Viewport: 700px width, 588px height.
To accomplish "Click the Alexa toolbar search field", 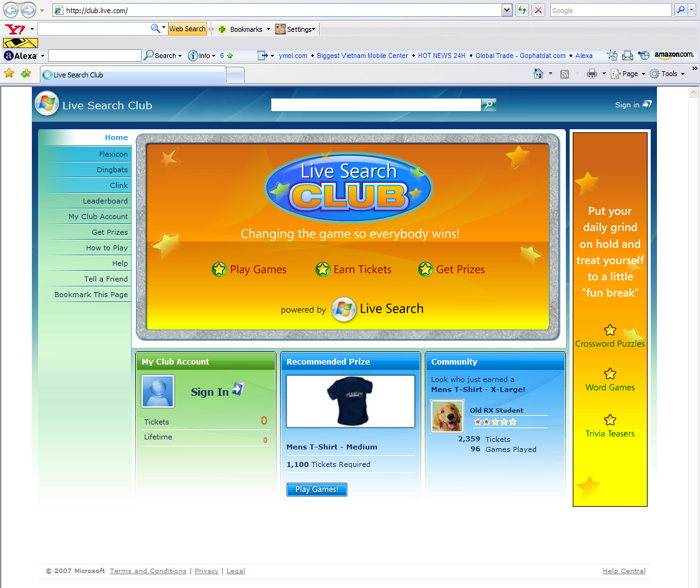I will point(95,56).
